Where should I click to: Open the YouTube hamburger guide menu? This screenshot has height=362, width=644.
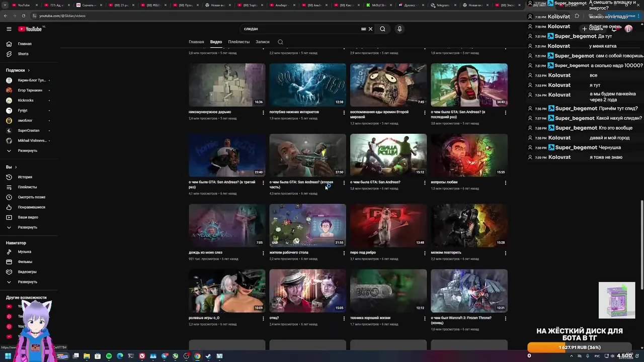9,29
